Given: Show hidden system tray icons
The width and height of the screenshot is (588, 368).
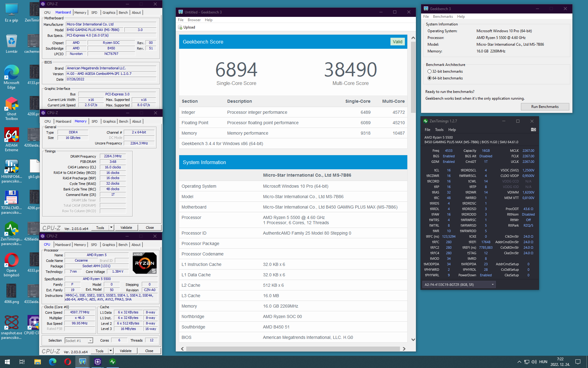Looking at the screenshot, I should tap(519, 362).
